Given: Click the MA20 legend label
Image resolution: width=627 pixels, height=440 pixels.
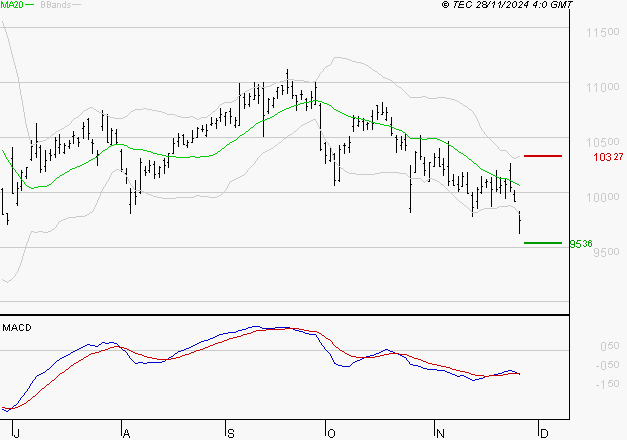Looking at the screenshot, I should (14, 5).
